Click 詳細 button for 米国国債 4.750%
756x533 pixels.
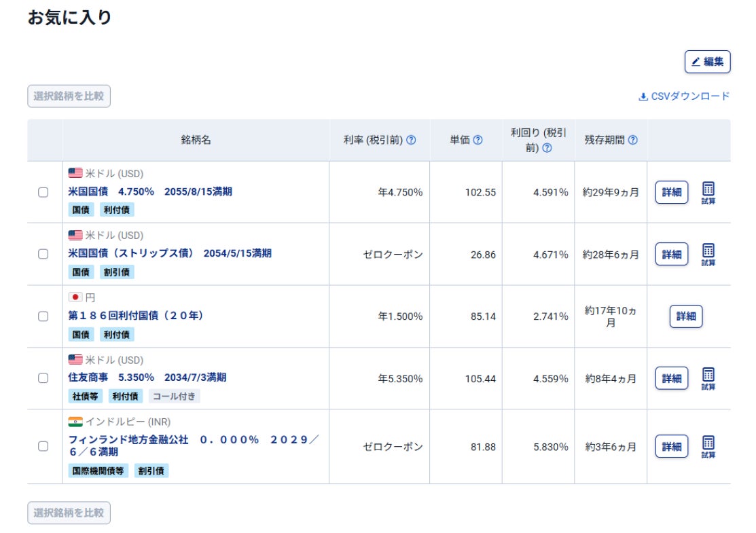(671, 192)
